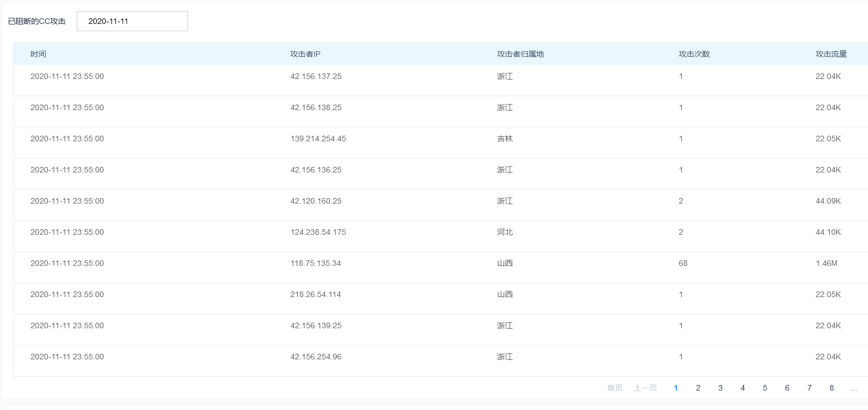868x410 pixels.
Task: Click 浙江 location in 42.156.254.96 row
Action: tap(505, 357)
